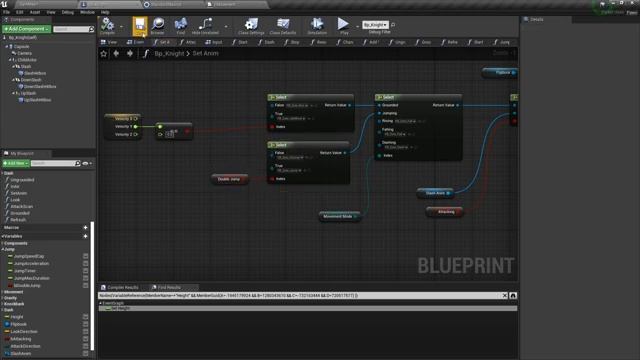Toggle the JumpMaxDuration variable visibility box
The width and height of the screenshot is (640, 360).
(86, 278)
